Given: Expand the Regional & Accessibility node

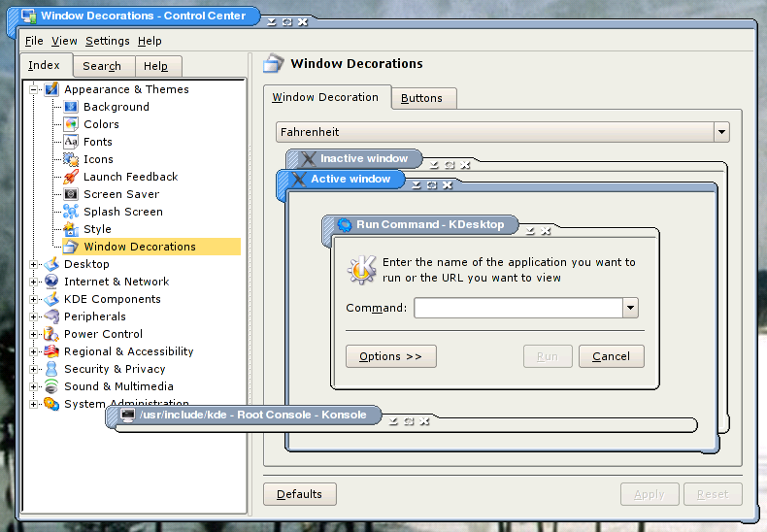Looking at the screenshot, I should click(x=34, y=351).
